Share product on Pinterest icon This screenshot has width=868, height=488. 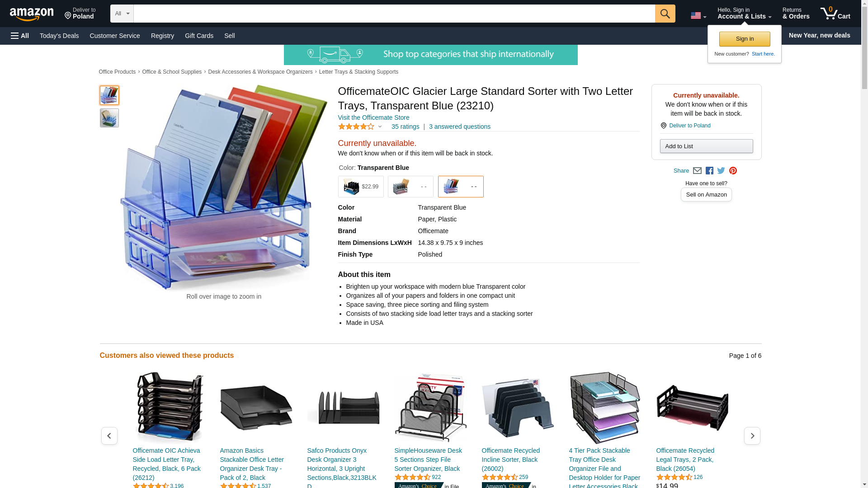733,171
